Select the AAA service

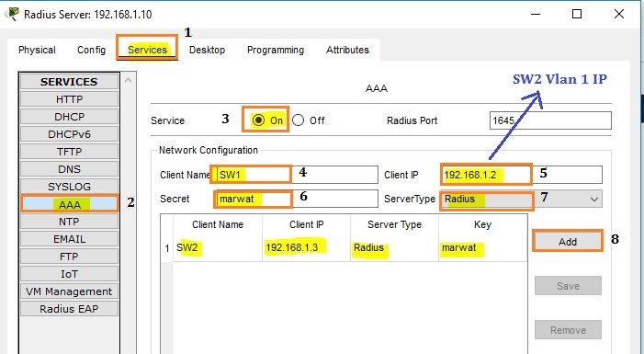tap(69, 204)
